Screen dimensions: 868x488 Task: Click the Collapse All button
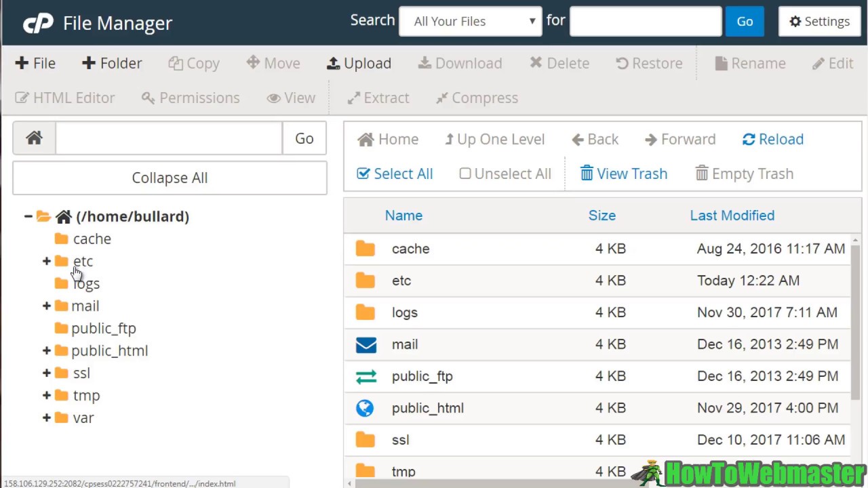point(170,178)
